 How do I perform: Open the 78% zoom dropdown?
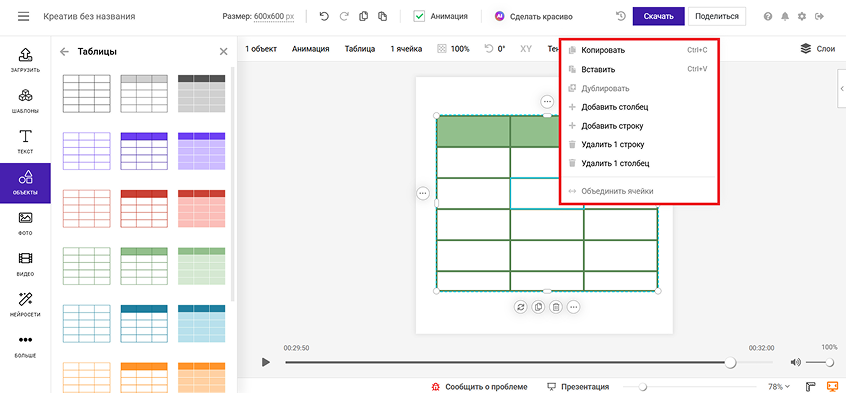point(779,387)
